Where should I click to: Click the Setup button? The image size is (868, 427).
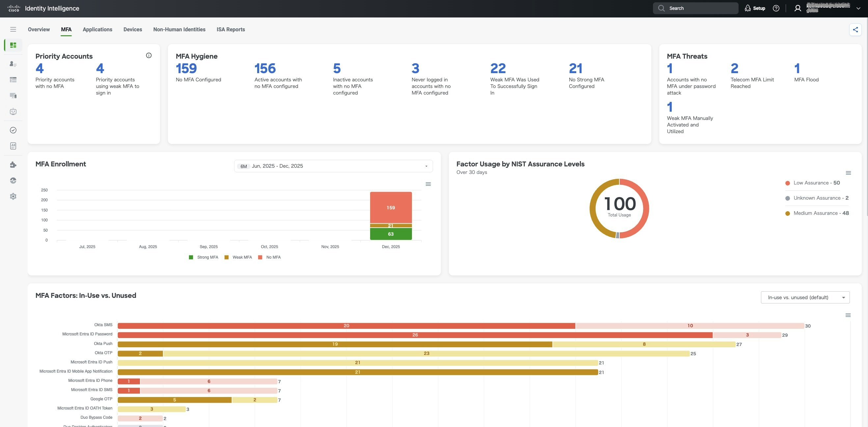755,9
